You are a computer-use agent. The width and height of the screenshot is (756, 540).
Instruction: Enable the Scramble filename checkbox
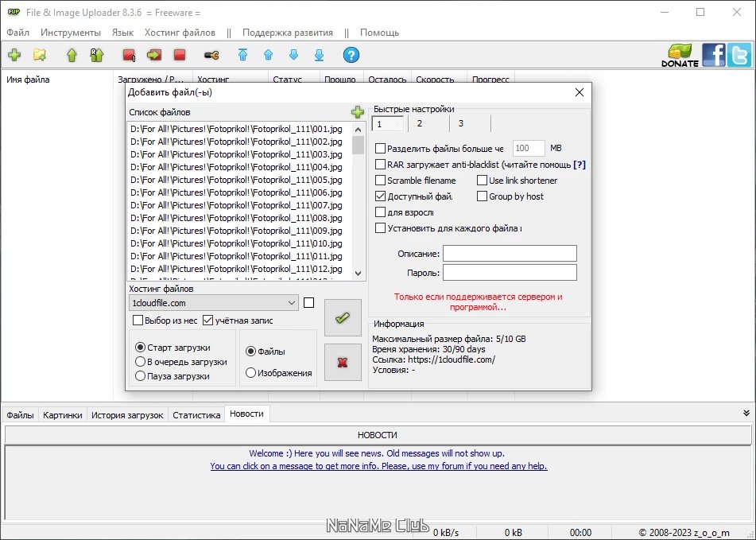(x=381, y=181)
